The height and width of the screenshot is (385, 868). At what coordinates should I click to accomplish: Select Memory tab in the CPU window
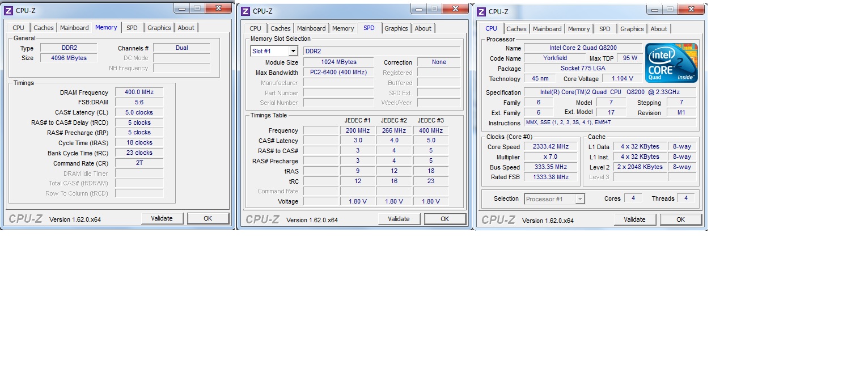pyautogui.click(x=579, y=29)
